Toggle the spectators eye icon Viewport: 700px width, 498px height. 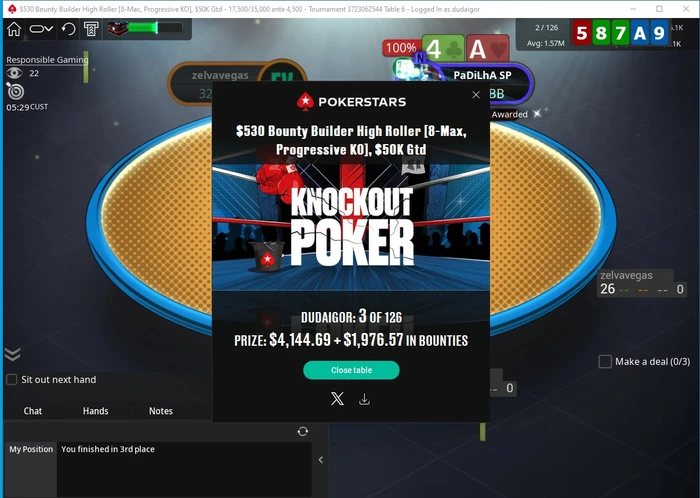14,73
